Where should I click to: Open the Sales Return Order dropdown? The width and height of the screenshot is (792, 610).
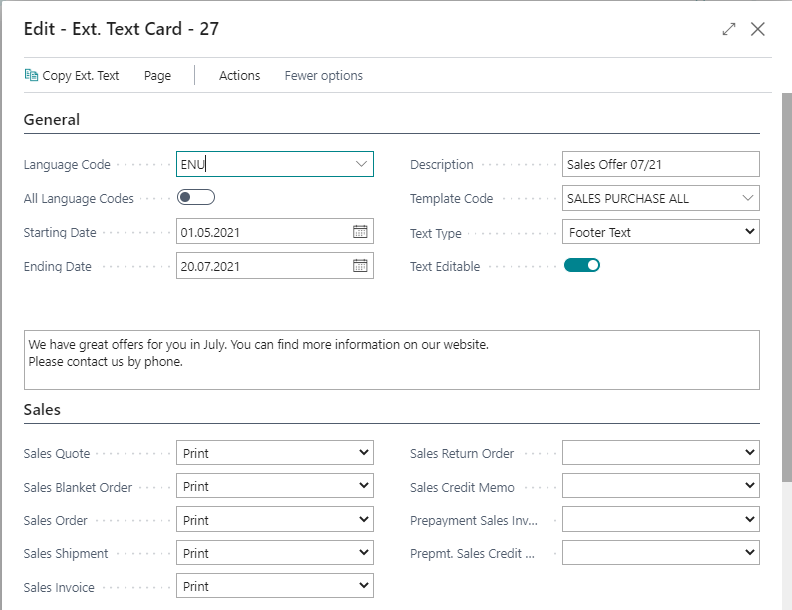coord(661,452)
